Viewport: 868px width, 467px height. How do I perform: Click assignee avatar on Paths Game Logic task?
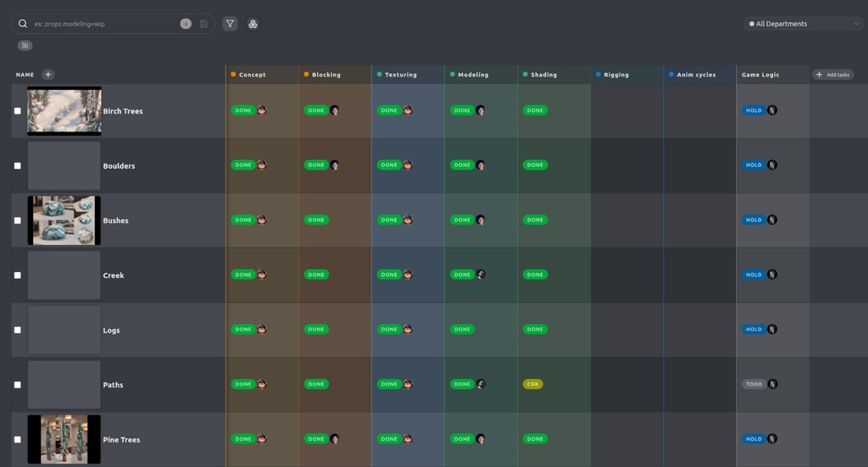[772, 384]
